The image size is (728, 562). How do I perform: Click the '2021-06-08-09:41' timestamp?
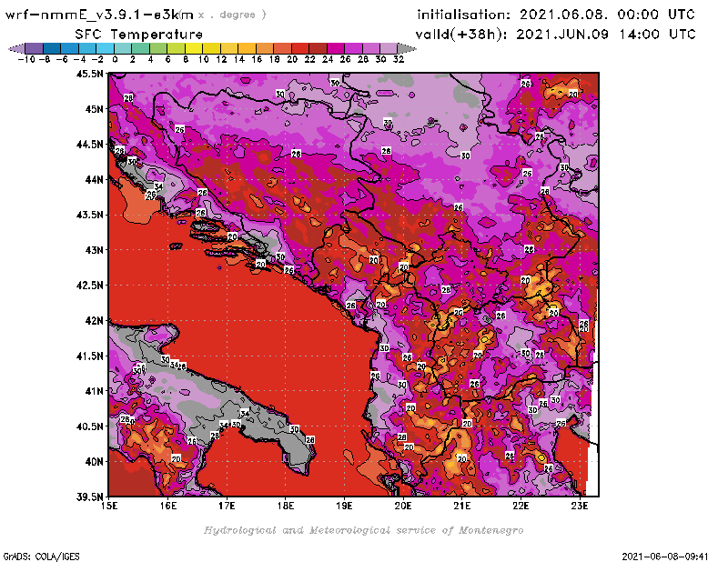pos(665,557)
